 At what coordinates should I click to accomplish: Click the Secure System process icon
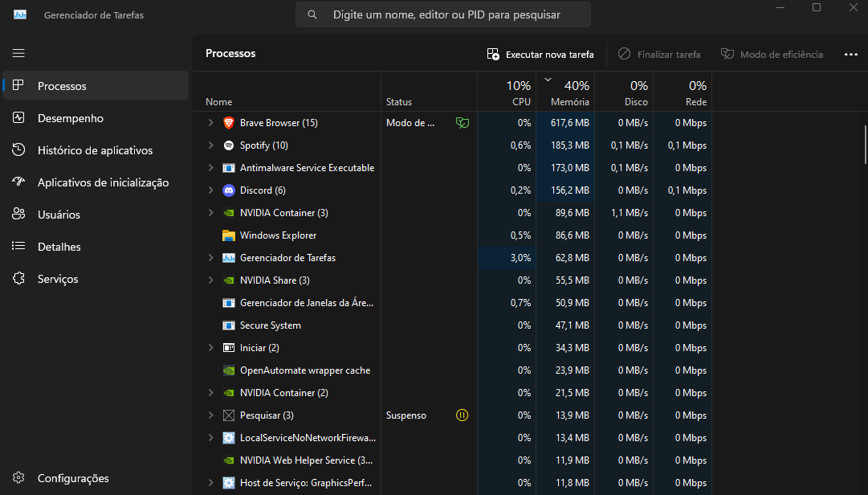229,325
